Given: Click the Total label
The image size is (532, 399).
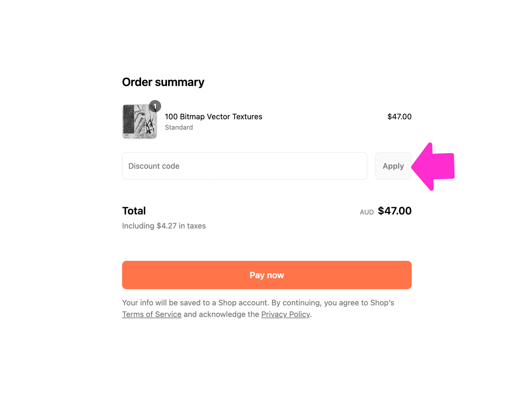Looking at the screenshot, I should click(134, 211).
